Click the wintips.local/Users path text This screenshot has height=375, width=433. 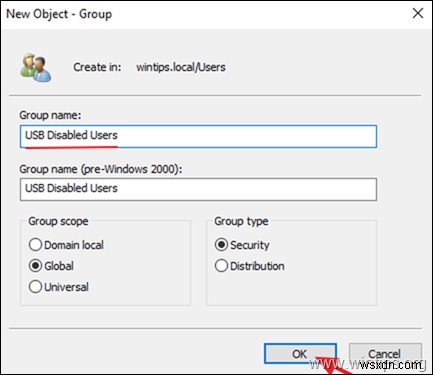tap(181, 67)
